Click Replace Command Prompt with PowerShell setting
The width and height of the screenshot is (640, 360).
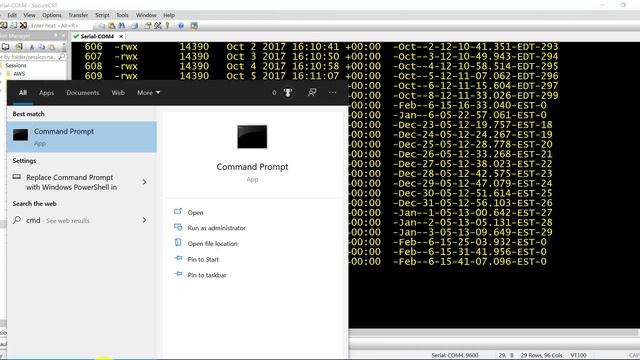click(71, 182)
